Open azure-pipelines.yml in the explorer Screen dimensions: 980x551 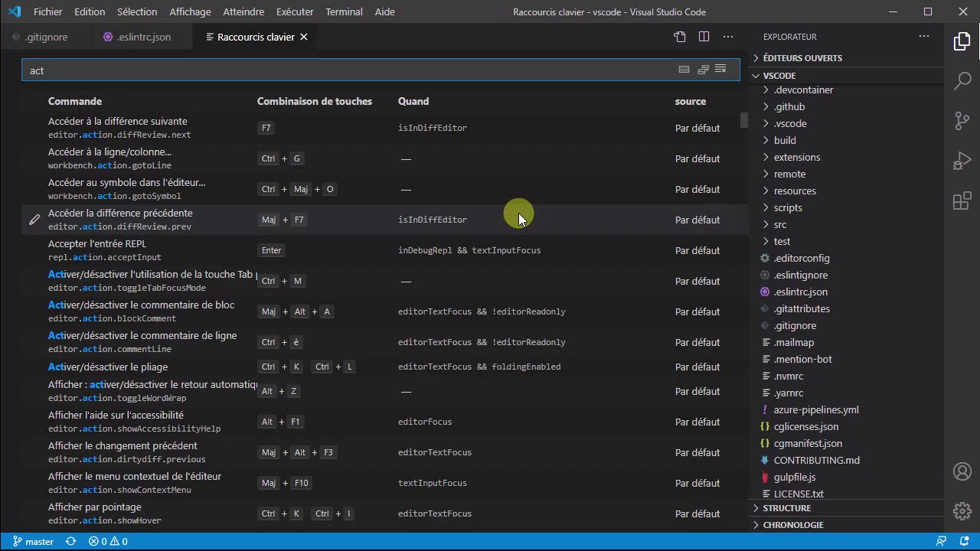point(846,409)
